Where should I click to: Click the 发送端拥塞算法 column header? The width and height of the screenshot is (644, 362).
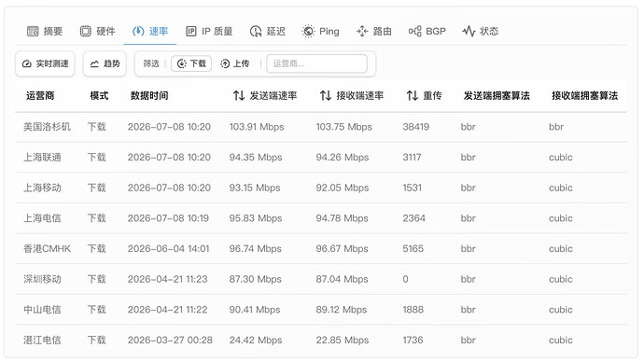point(497,95)
